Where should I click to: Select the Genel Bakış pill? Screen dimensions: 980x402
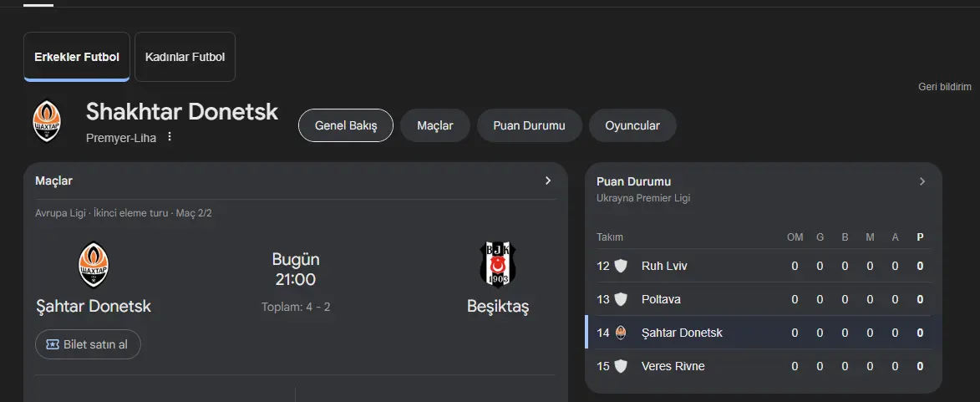(346, 125)
